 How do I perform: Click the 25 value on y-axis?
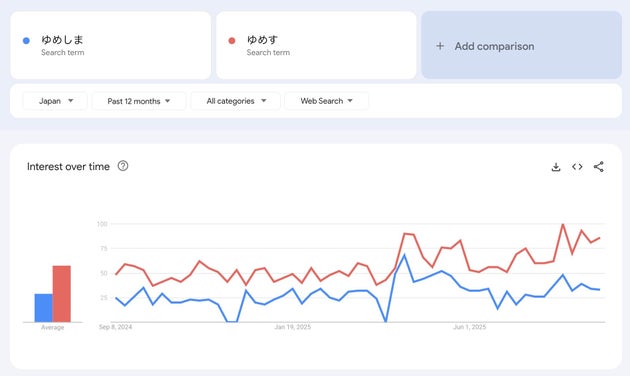(104, 298)
